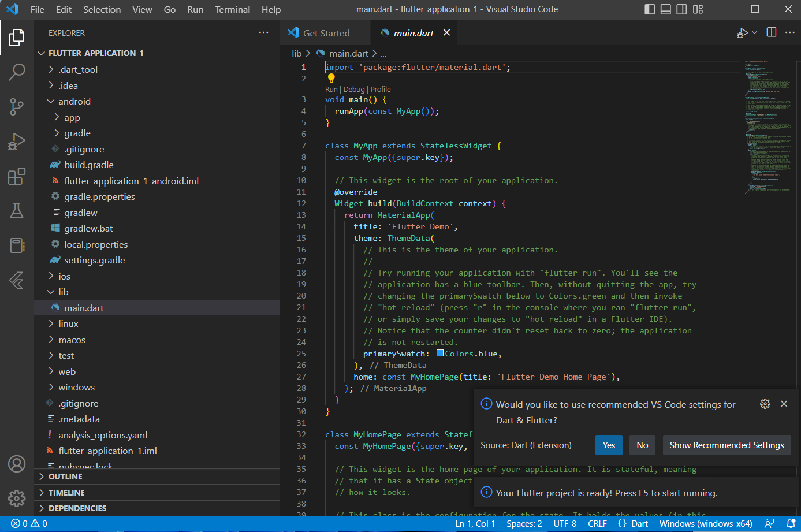This screenshot has height=532, width=801.
Task: Click the UTF-8 encoding status item
Action: click(565, 523)
